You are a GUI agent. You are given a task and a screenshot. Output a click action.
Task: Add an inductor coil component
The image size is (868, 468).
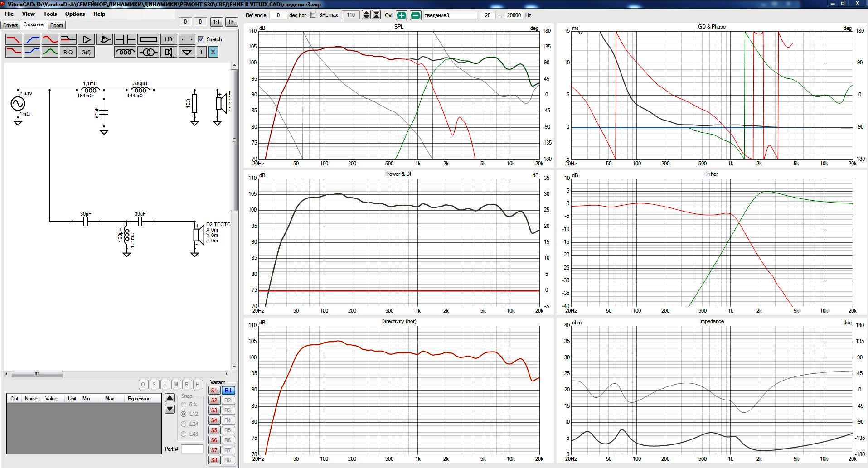click(125, 52)
